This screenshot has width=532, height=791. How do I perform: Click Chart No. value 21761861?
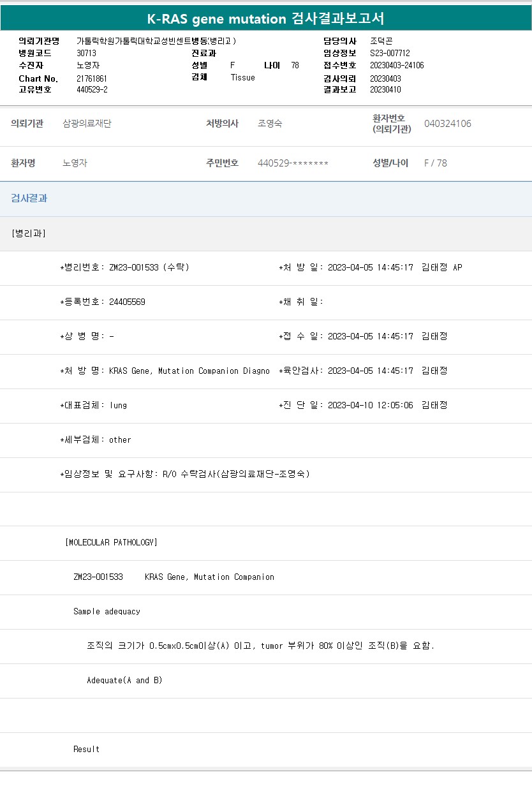(92, 78)
